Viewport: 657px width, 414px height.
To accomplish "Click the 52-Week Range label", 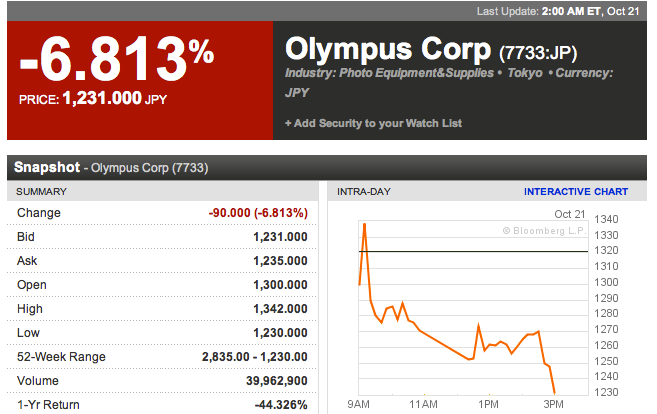I will click(61, 357).
